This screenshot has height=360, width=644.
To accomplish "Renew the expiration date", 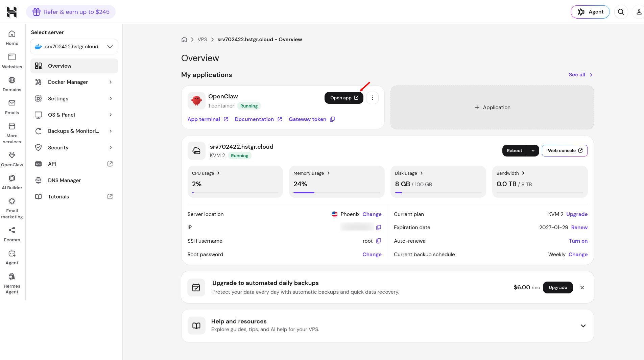I will coord(579,227).
